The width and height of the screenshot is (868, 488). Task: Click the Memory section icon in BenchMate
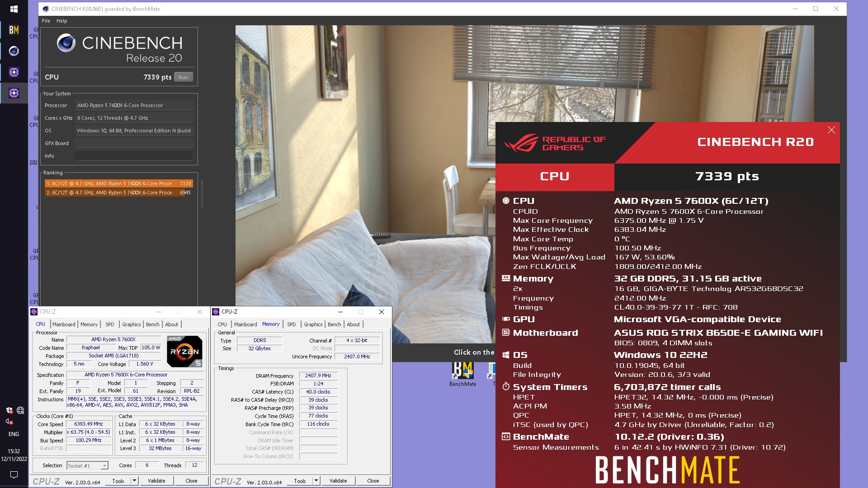point(506,278)
